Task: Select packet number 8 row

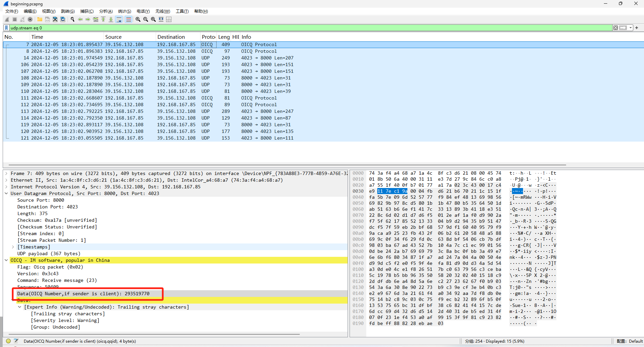Action: (323, 51)
